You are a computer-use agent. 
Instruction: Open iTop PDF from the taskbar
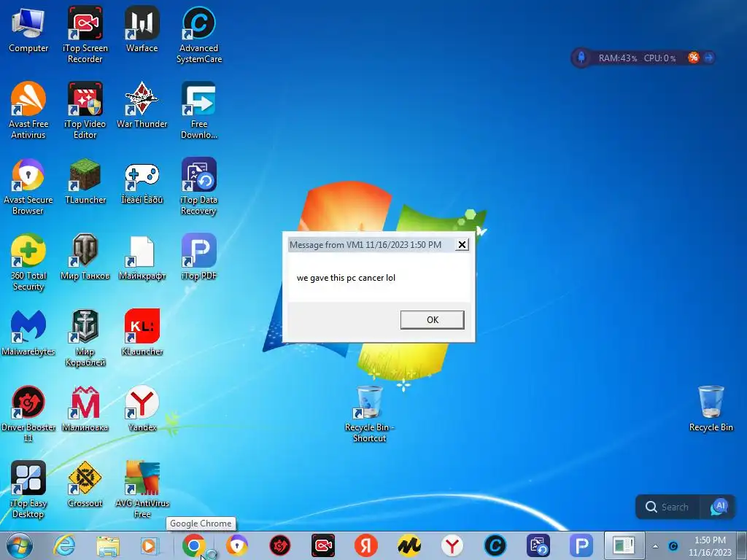point(581,545)
